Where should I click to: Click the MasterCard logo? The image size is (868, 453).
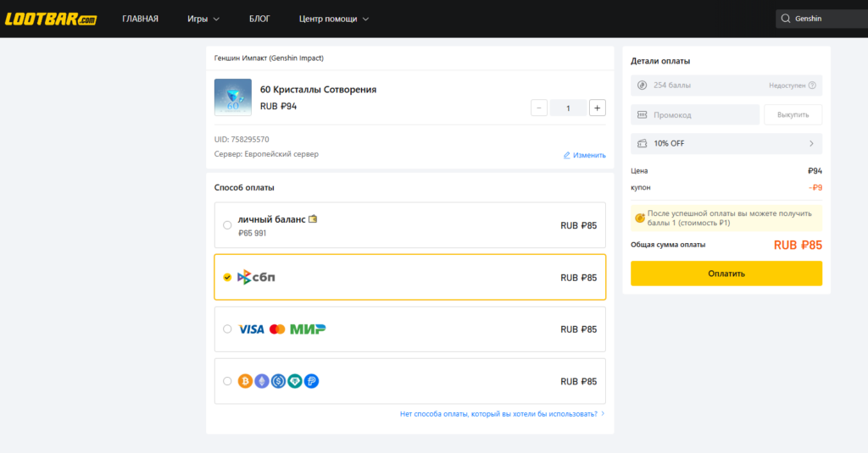[277, 329]
